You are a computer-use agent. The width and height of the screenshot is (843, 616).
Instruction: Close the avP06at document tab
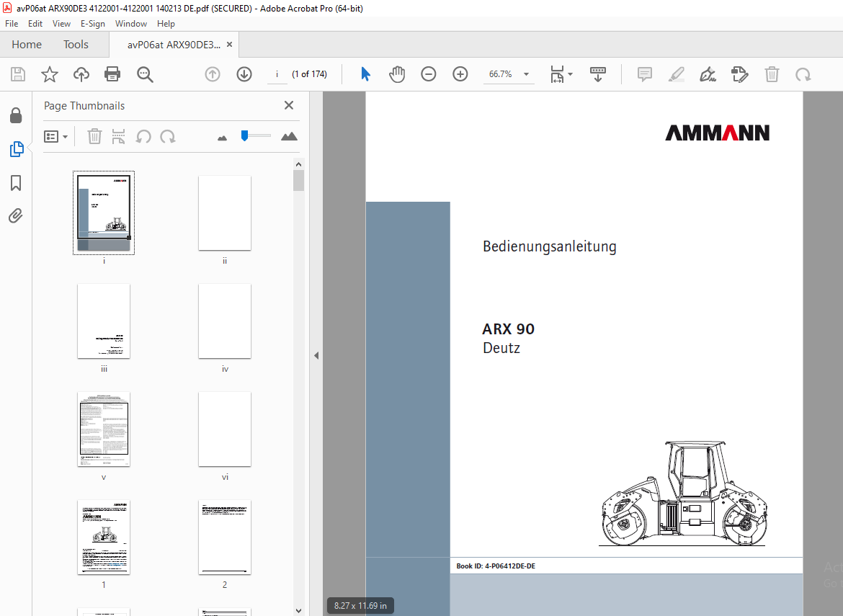230,45
